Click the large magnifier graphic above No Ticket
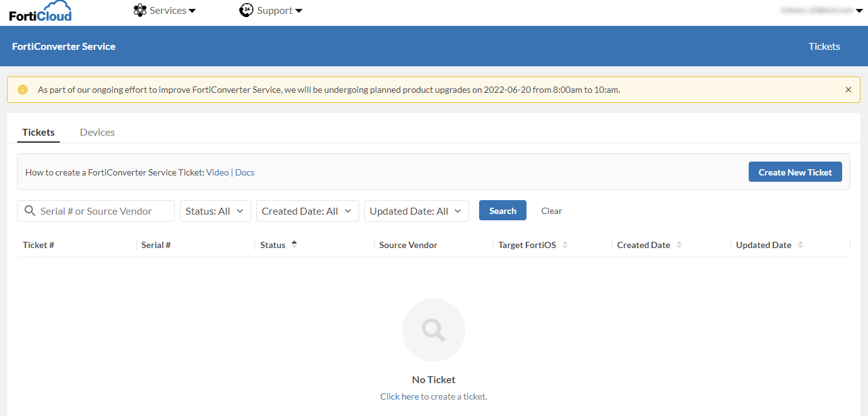868x416 pixels. [x=433, y=330]
